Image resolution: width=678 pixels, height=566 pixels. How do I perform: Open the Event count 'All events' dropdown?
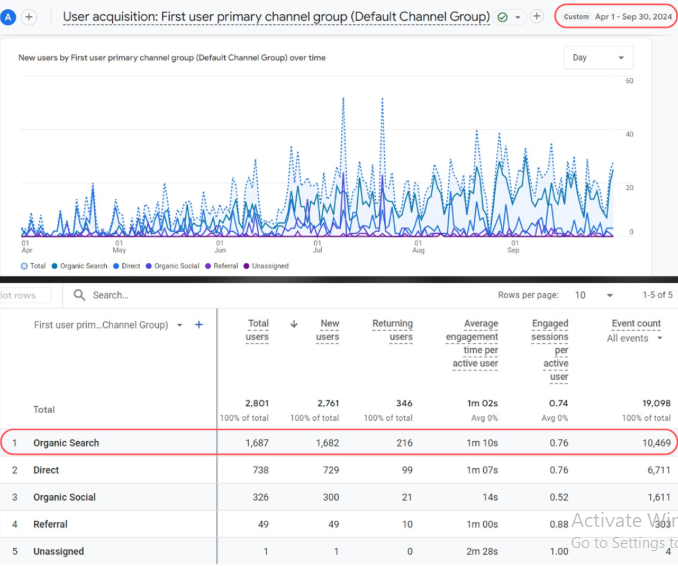pyautogui.click(x=636, y=338)
